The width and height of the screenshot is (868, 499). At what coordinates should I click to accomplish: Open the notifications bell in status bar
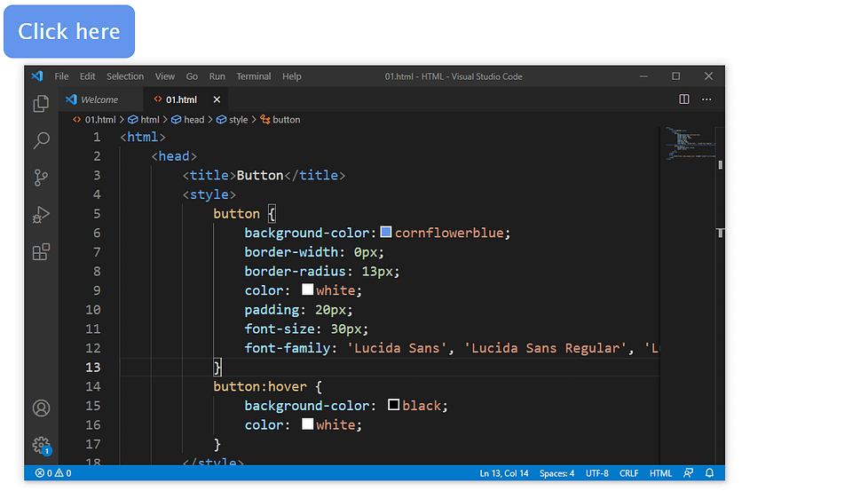tap(710, 473)
